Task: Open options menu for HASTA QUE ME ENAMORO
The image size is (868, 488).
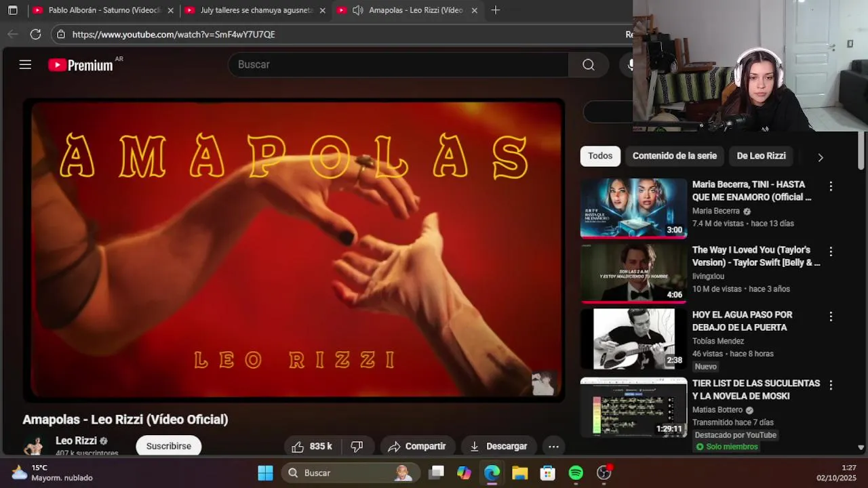Action: pos(831,186)
